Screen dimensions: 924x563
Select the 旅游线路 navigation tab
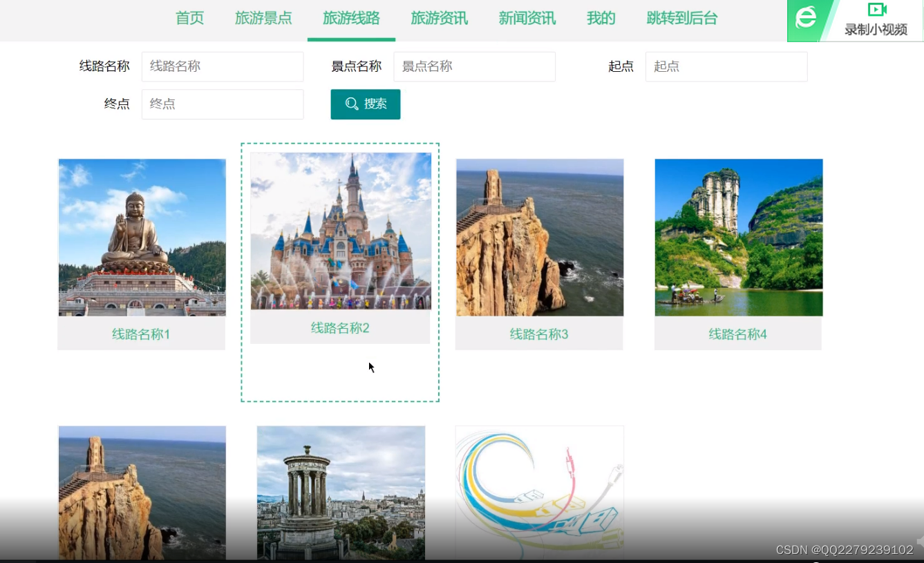(351, 19)
